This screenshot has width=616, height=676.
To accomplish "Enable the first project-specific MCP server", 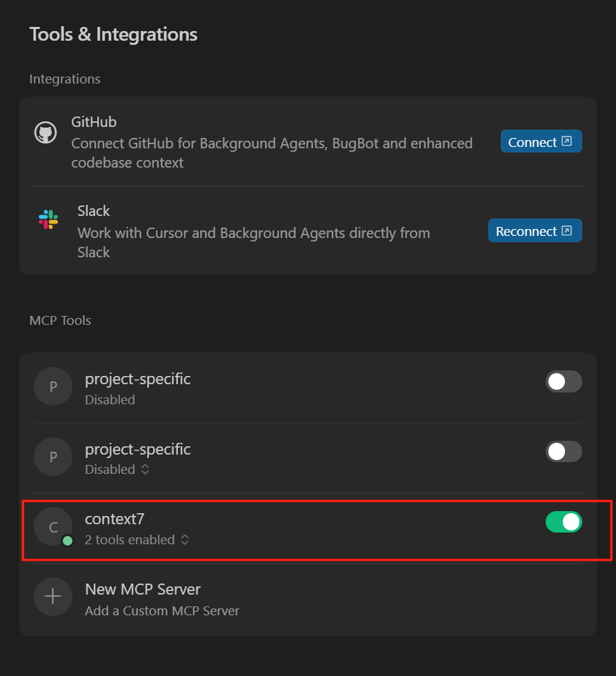I will 564,381.
